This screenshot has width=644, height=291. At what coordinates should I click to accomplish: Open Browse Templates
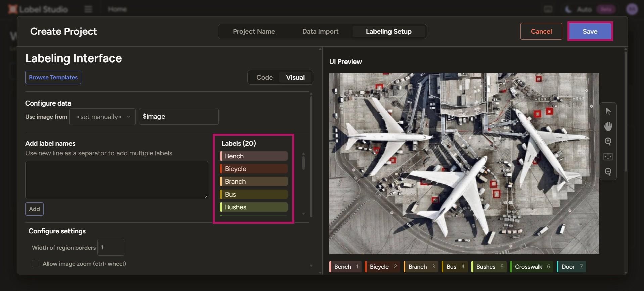pos(53,77)
